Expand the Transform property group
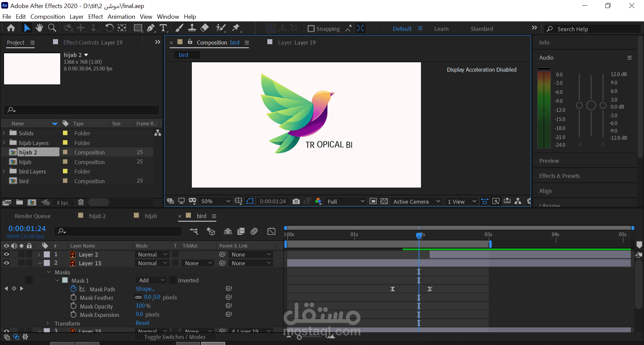This screenshot has width=644, height=345. (x=48, y=323)
